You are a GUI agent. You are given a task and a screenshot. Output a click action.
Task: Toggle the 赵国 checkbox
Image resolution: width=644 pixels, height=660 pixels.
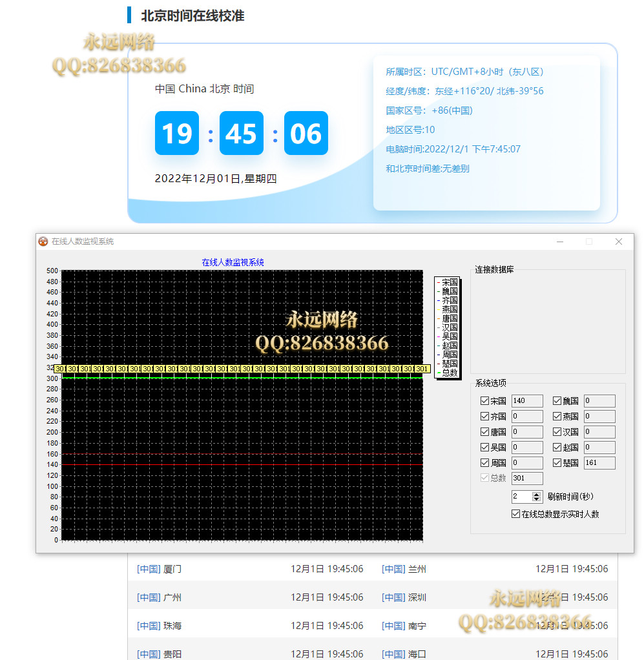(557, 448)
